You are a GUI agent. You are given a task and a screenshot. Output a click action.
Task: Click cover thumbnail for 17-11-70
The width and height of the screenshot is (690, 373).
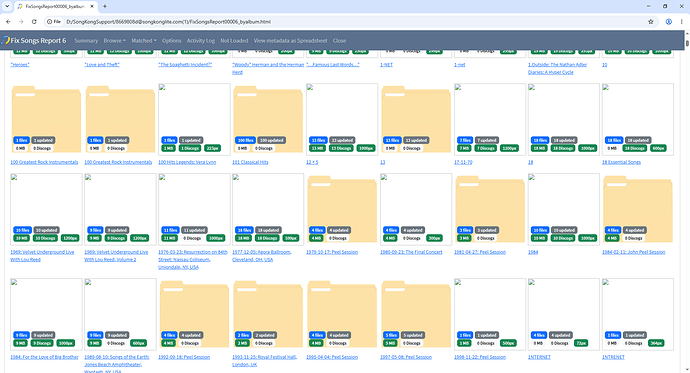pyautogui.click(x=490, y=119)
